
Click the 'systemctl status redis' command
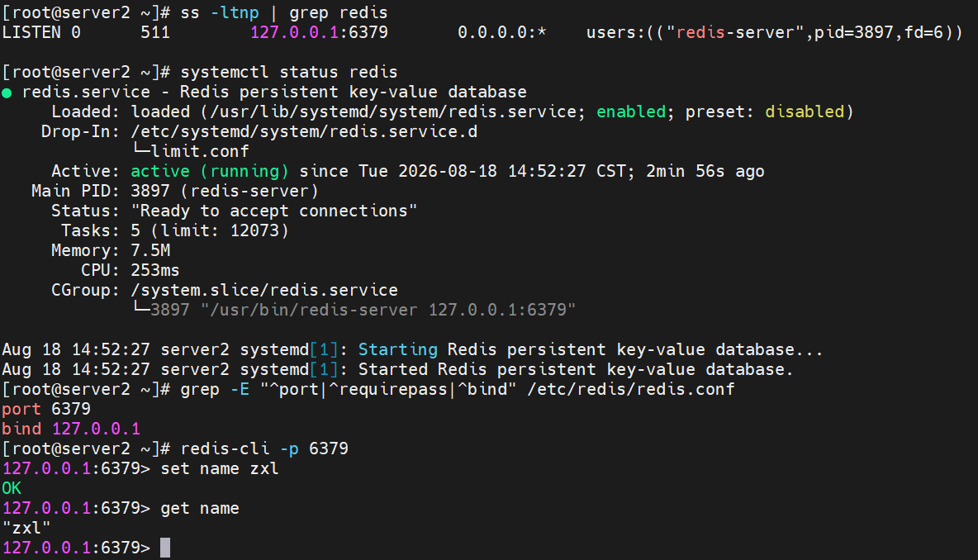[x=289, y=72]
